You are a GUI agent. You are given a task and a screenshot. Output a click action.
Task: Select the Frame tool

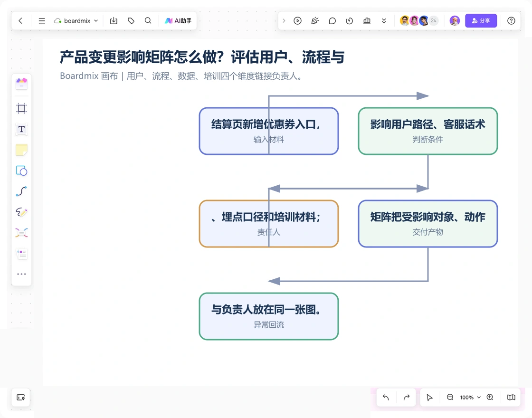tap(21, 109)
